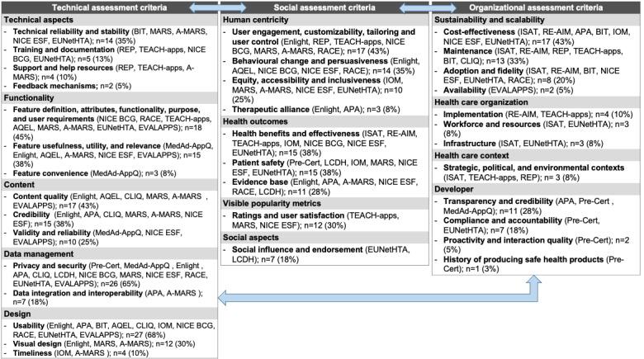Select the 'Health care organization' heading
The width and height of the screenshot is (644, 359).
481,102
